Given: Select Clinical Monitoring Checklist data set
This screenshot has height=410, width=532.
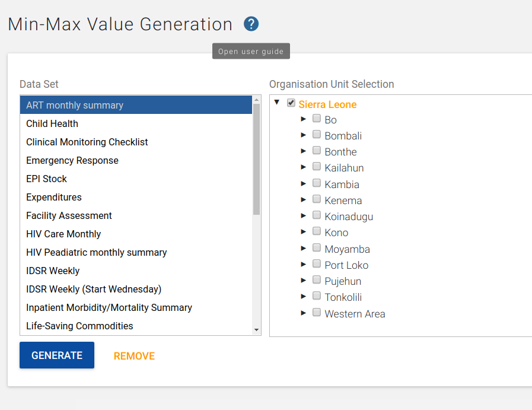Looking at the screenshot, I should tap(136, 142).
